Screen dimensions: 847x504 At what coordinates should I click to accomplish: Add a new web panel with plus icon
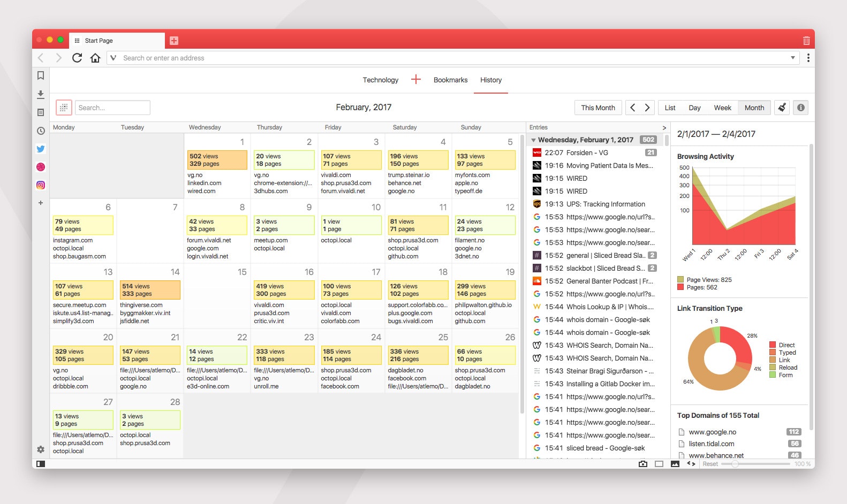[x=41, y=203]
